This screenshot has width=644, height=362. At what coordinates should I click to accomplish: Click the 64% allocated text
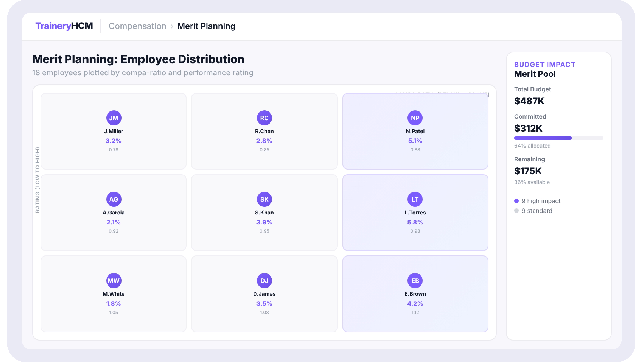pyautogui.click(x=532, y=146)
